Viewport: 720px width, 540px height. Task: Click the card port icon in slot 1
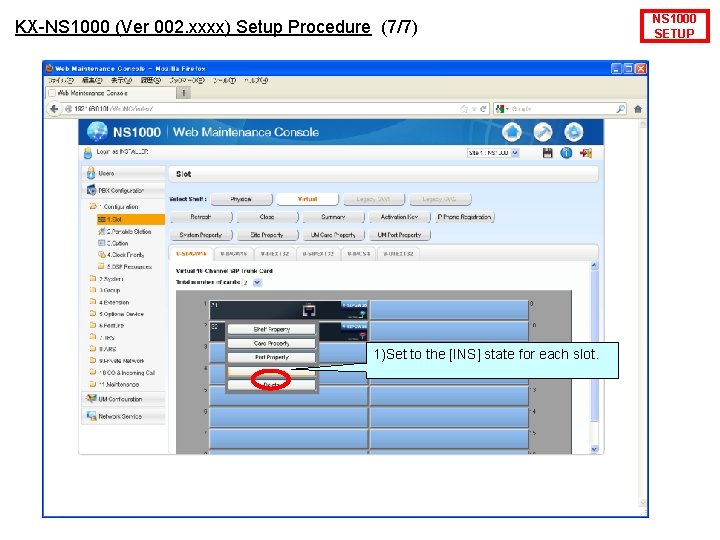pos(309,311)
